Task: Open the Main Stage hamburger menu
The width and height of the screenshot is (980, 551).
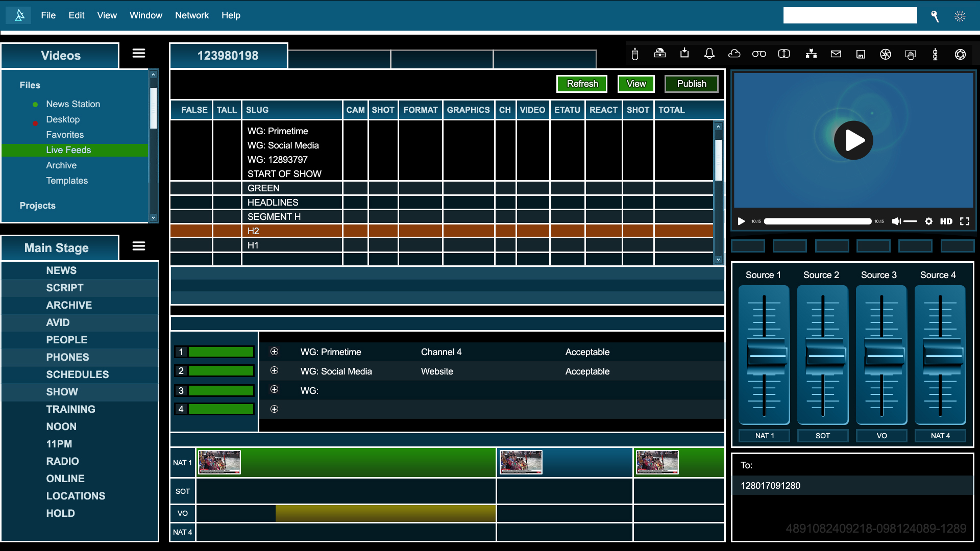Action: [x=139, y=246]
